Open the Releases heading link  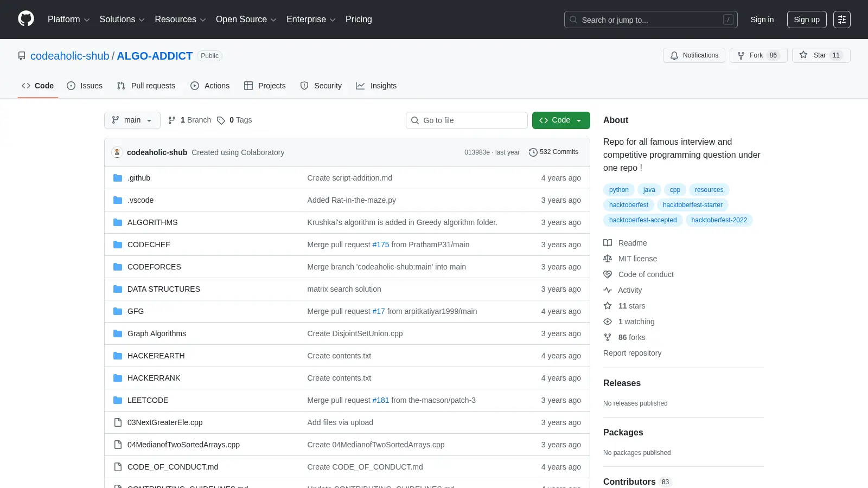pos(622,383)
